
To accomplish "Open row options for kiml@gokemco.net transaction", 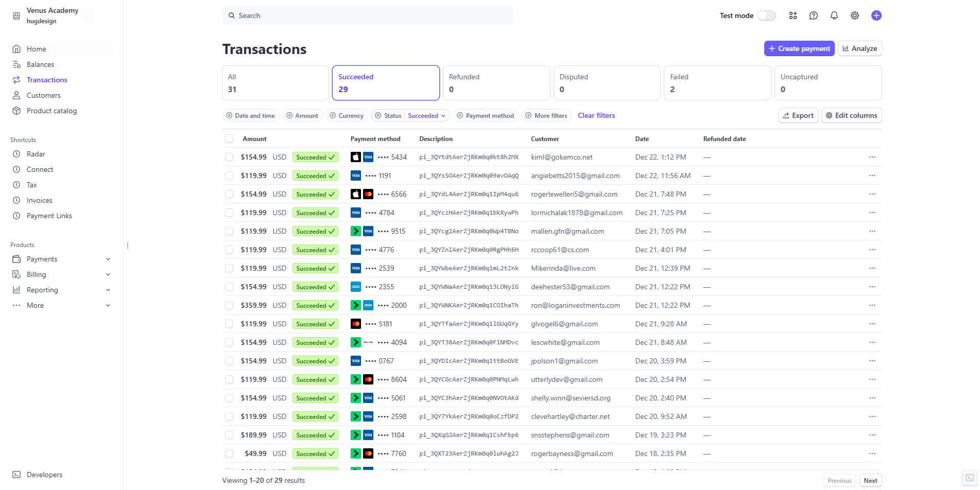I will tap(872, 157).
